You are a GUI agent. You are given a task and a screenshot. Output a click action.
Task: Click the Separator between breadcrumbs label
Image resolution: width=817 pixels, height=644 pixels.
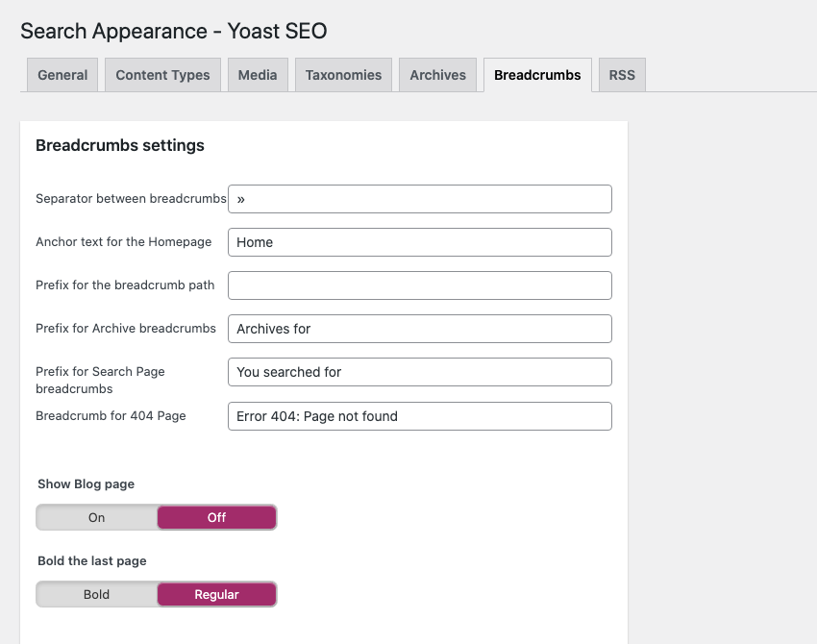pos(131,199)
